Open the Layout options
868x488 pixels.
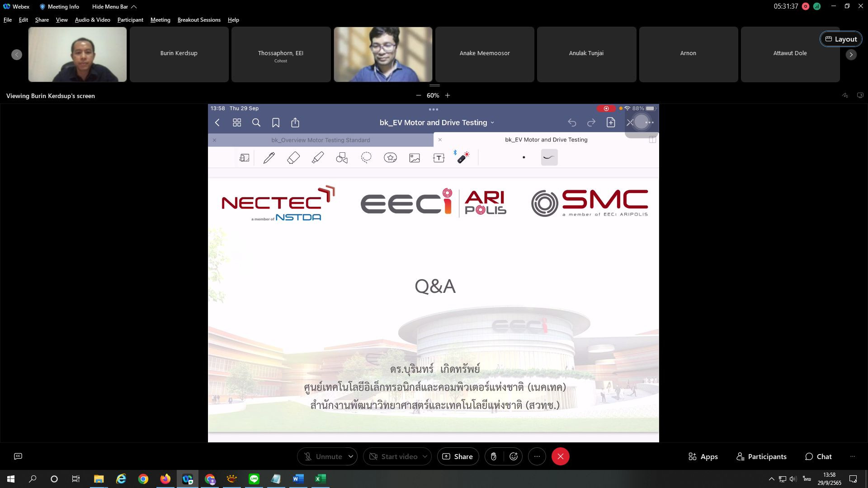(x=841, y=39)
